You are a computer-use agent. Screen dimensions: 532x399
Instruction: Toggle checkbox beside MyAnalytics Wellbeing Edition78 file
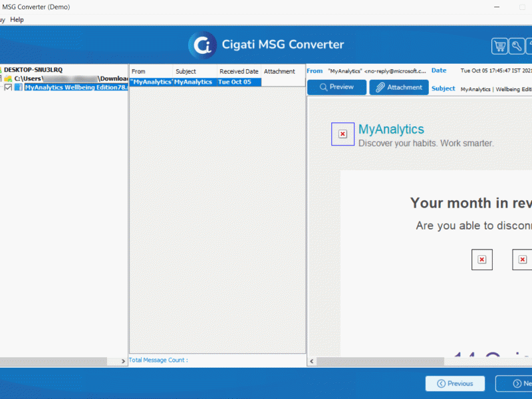[8, 88]
